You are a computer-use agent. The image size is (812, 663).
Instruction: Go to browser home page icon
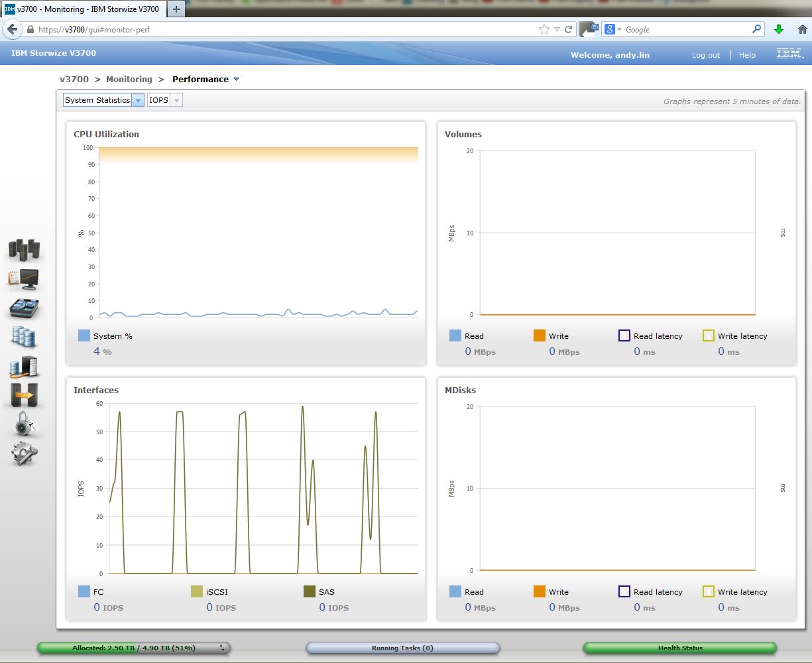pyautogui.click(x=802, y=29)
